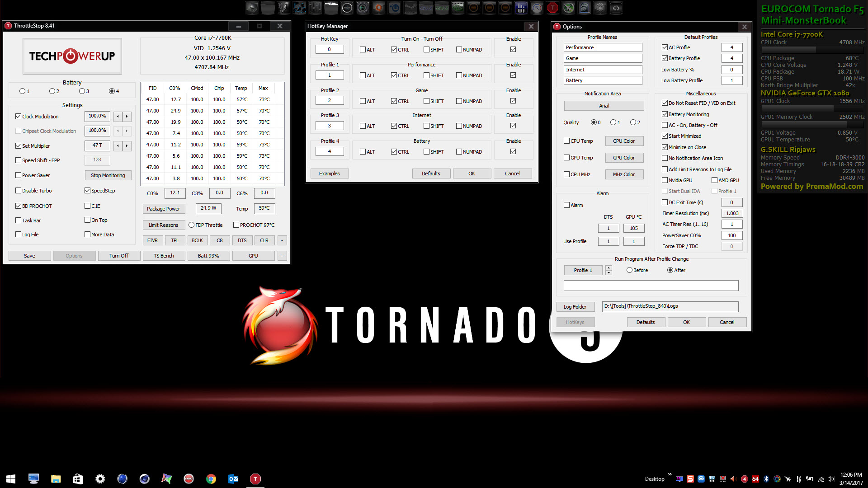Click the airplane mode tray icon
Image resolution: width=868 pixels, height=488 pixels.
(x=788, y=479)
